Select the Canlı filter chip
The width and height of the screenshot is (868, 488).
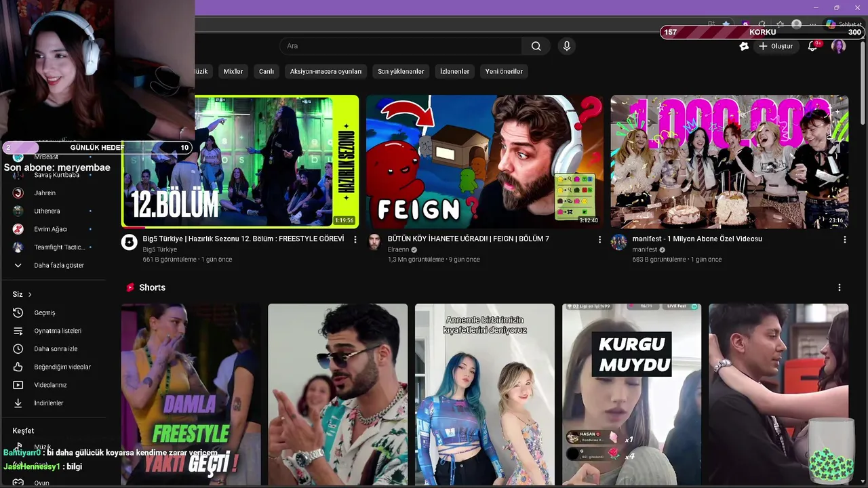(x=267, y=71)
